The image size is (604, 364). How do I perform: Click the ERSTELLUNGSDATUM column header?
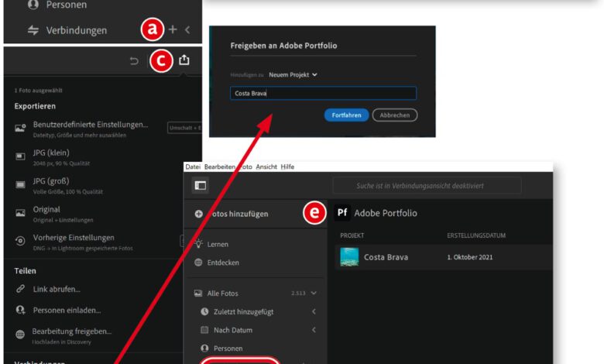pos(476,235)
